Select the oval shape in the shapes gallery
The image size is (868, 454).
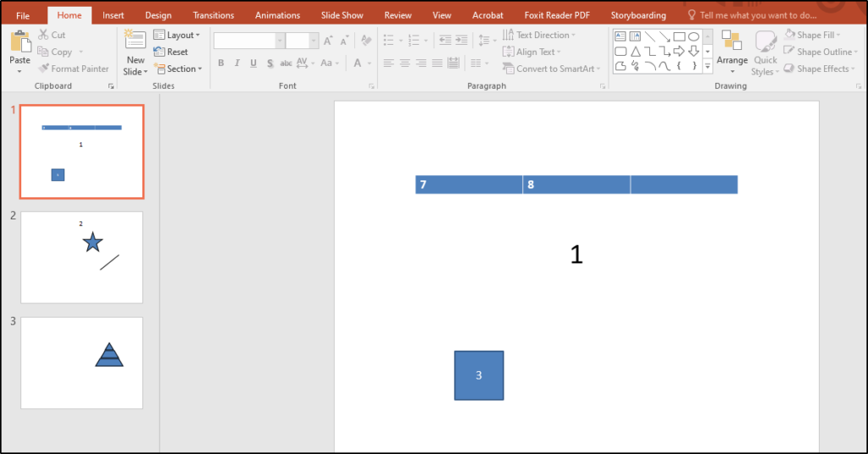point(693,36)
